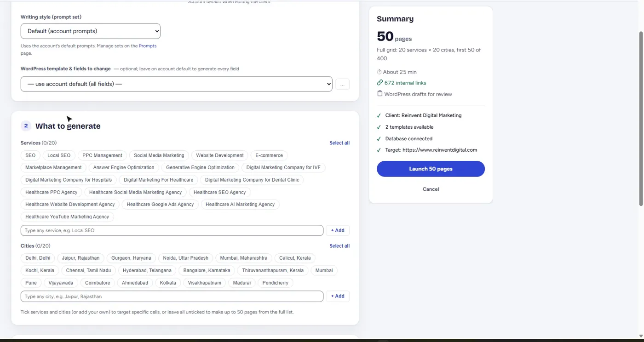This screenshot has height=342, width=644.
Task: Add the typed service with + Add
Action: 338,230
